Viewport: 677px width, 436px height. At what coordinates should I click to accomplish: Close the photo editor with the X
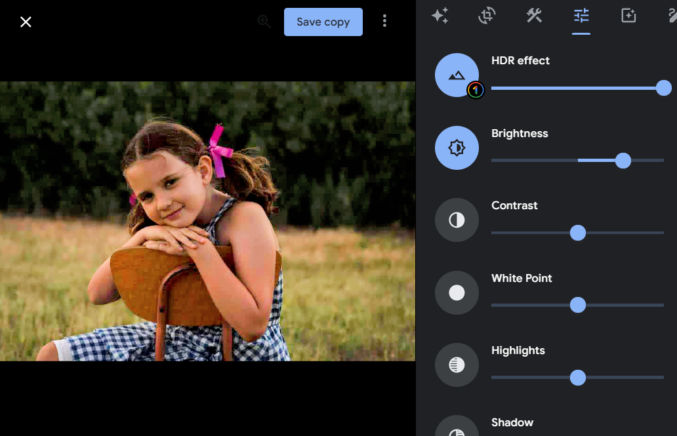coord(26,22)
